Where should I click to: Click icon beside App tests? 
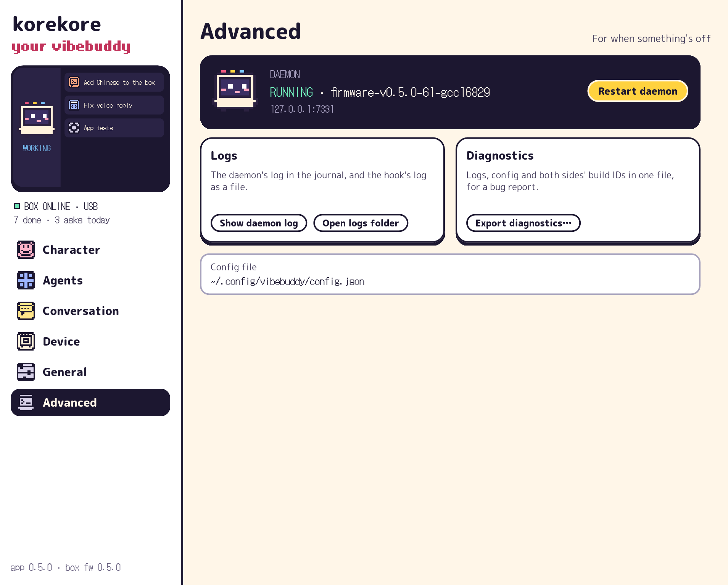(x=74, y=128)
